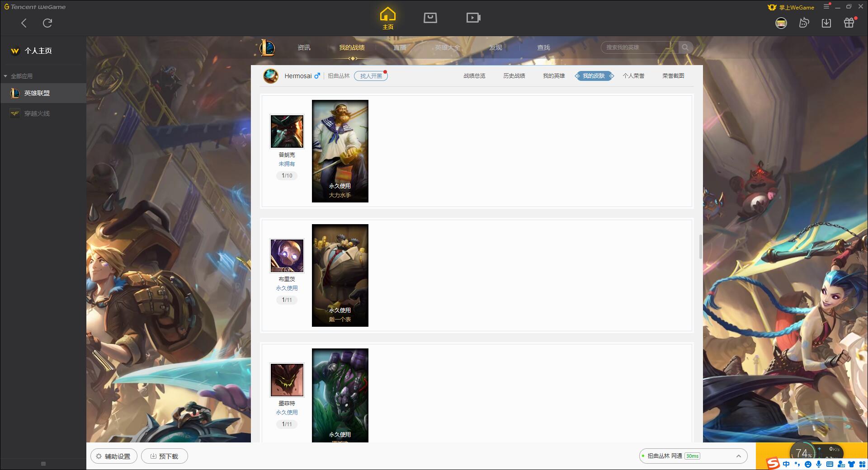This screenshot has height=470, width=868.
Task: Focus the 搜索我的英雄 search field
Action: coord(640,47)
